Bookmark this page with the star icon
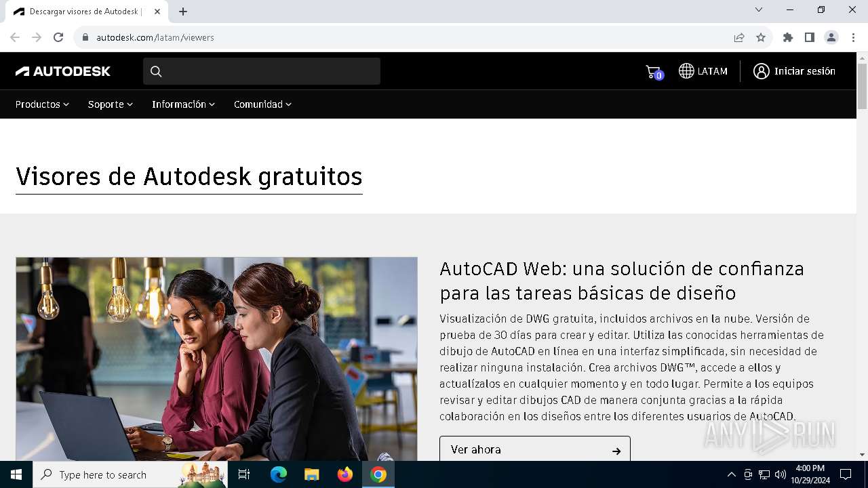 point(761,37)
